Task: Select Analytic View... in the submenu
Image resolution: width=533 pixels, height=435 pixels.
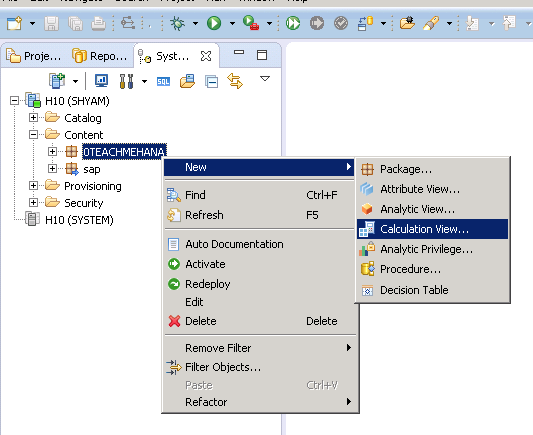Action: point(433,209)
